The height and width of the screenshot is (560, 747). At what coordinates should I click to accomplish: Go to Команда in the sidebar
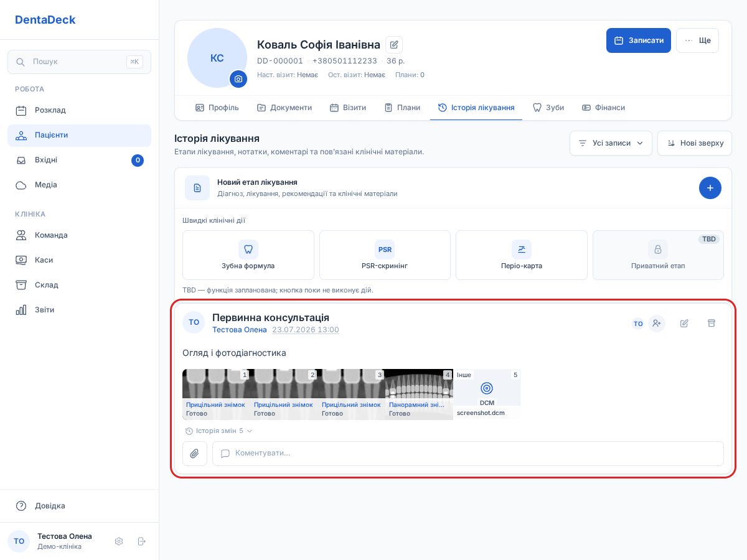point(79,235)
